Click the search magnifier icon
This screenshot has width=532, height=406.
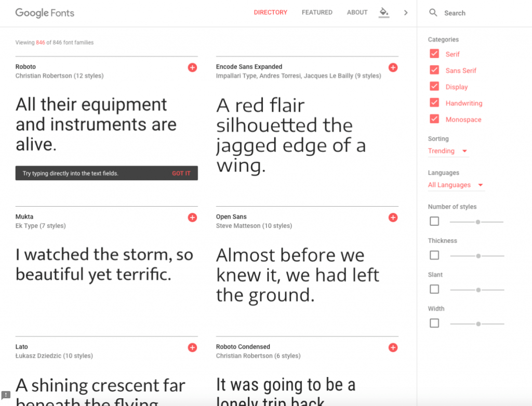(433, 12)
